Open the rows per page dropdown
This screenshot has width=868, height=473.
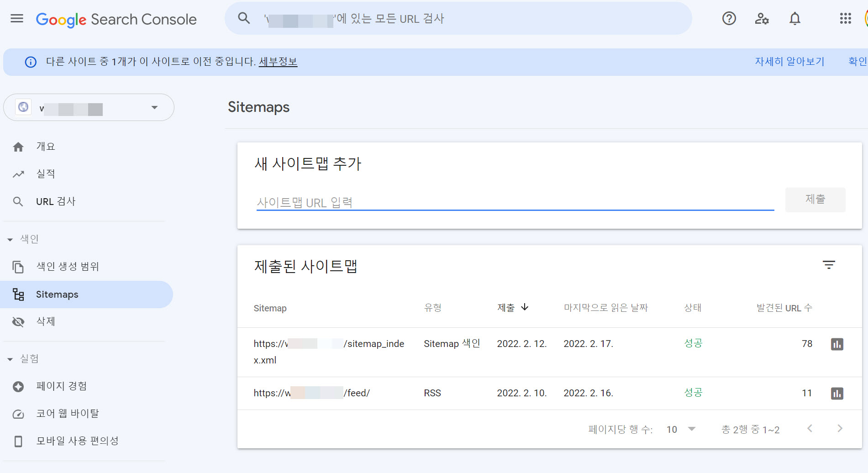[x=680, y=429]
